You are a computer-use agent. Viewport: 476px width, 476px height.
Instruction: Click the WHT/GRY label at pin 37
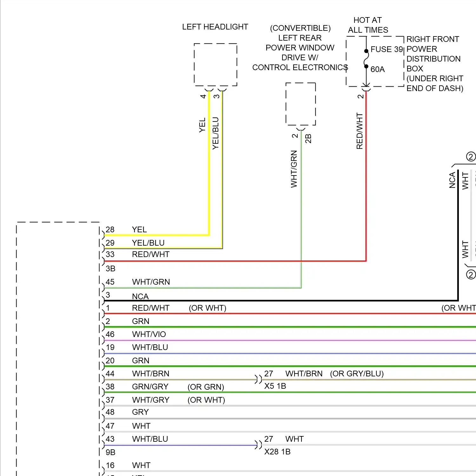pyautogui.click(x=151, y=400)
